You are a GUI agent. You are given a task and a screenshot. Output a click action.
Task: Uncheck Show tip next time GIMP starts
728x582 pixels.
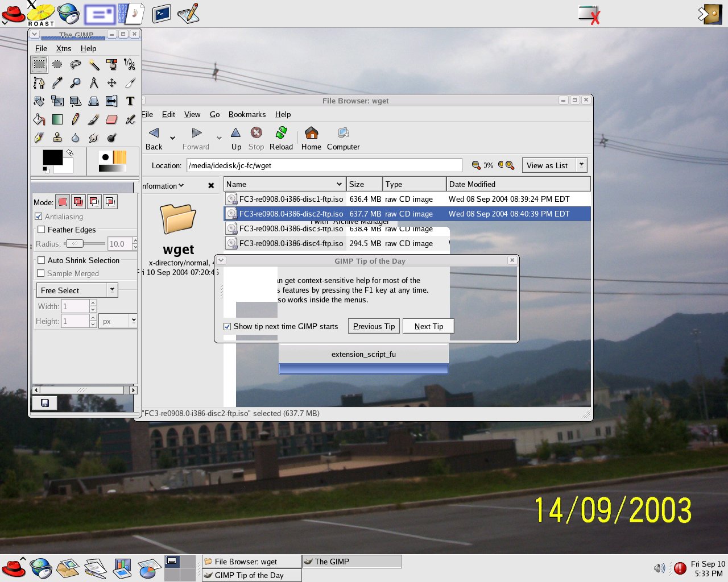[227, 327]
